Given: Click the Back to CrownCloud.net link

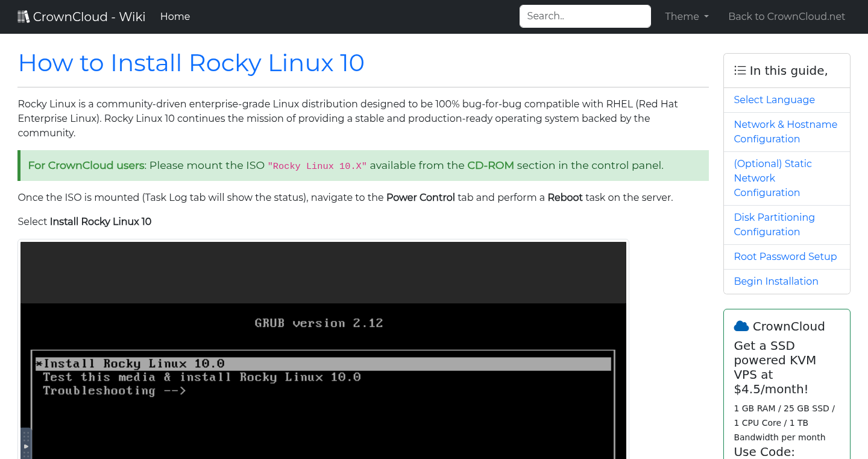Looking at the screenshot, I should pos(787,16).
